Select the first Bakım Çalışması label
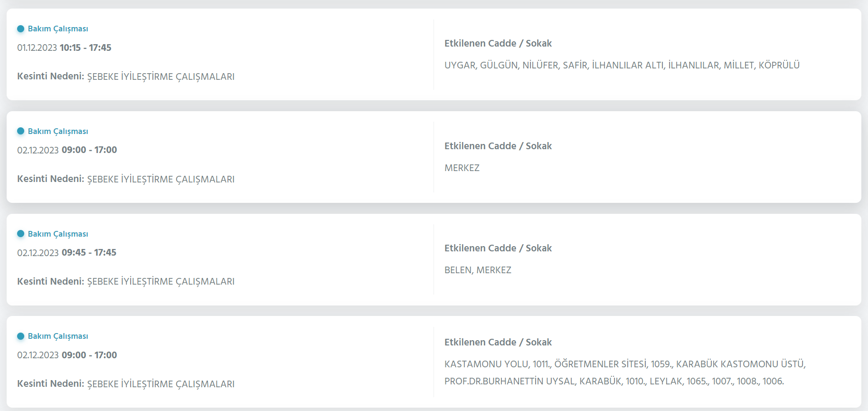The height and width of the screenshot is (411, 868). (58, 29)
